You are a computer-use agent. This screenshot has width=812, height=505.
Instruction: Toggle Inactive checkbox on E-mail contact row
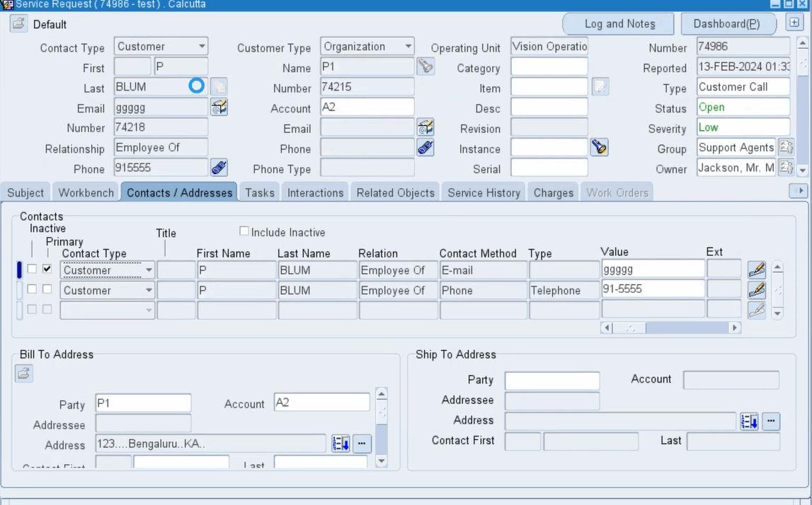(x=32, y=269)
